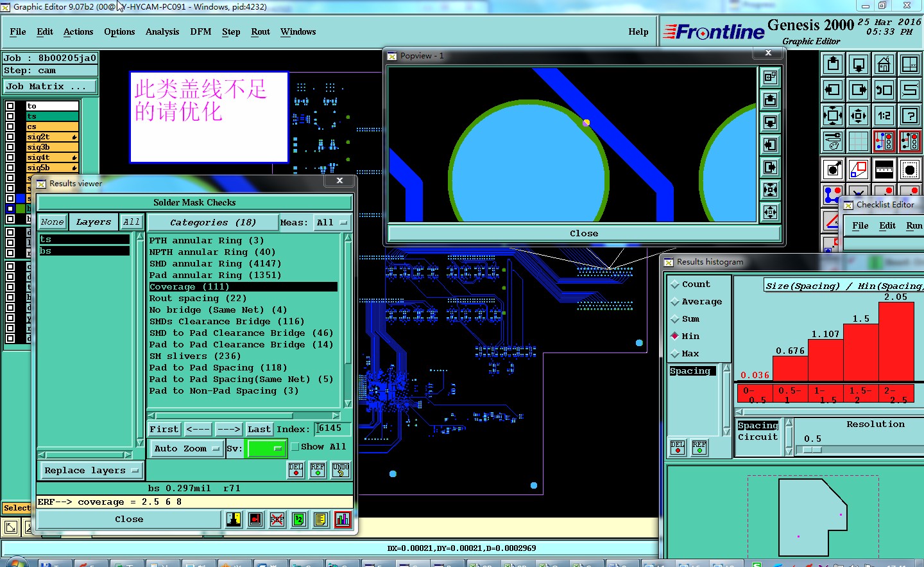Click the pan down view icon
The image size is (924, 567).
859,64
